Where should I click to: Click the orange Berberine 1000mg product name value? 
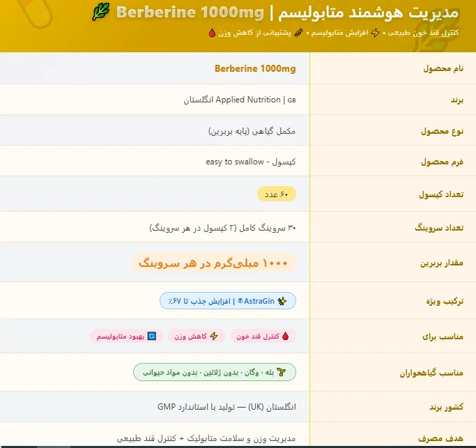(x=255, y=68)
